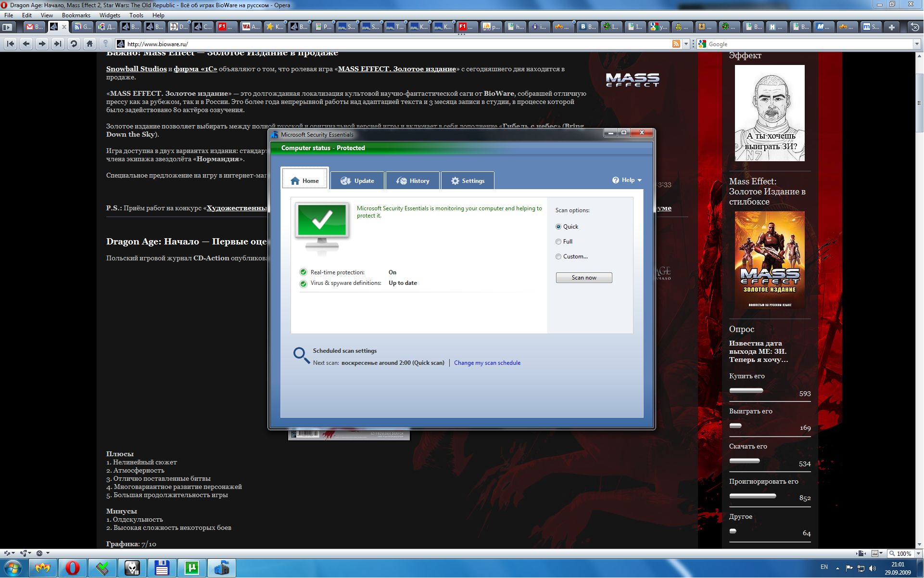Open the MASS EFFECT. Золотое издание link
The height and width of the screenshot is (578, 924).
coord(397,69)
